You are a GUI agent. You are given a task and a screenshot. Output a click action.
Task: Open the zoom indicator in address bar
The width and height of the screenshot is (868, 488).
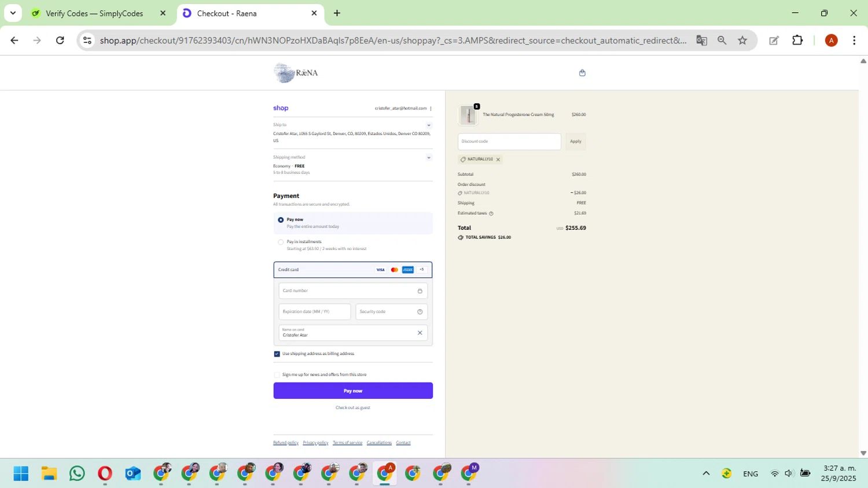[722, 41]
